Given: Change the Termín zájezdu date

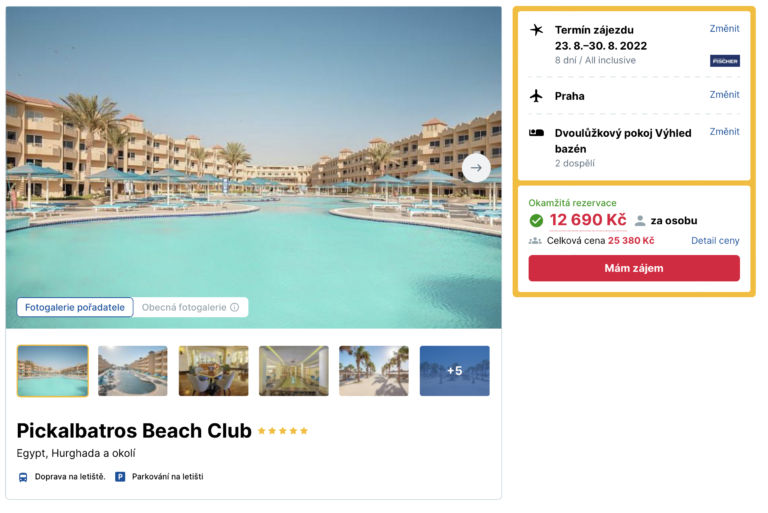Looking at the screenshot, I should 724,29.
